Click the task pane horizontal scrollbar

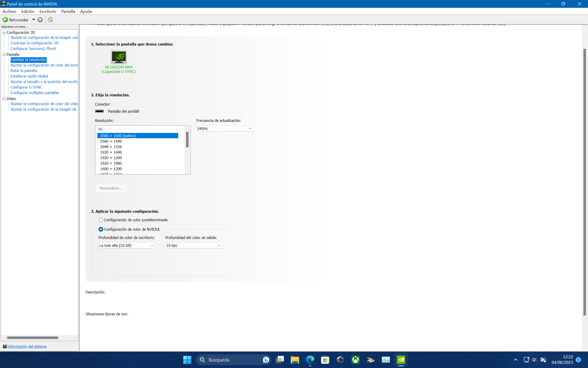(x=33, y=338)
